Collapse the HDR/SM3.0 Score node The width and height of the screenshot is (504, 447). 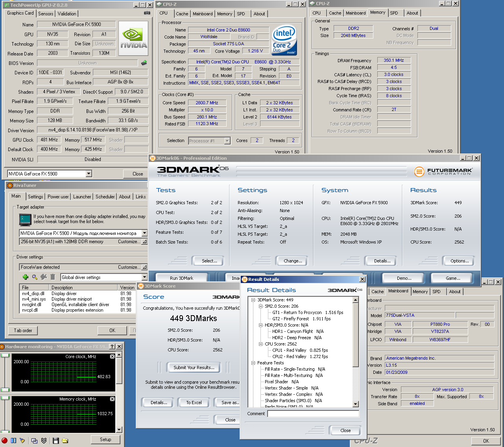[260, 325]
